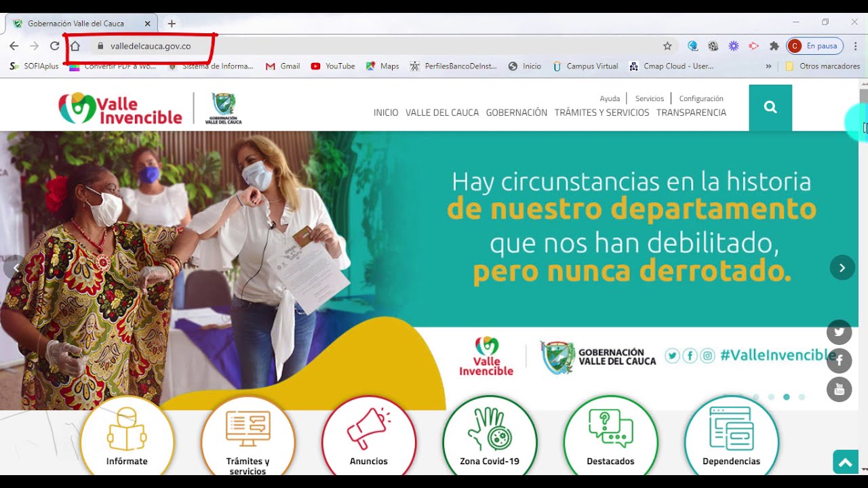The height and width of the screenshot is (488, 868).
Task: Open the Convertir PDF a Wo... bookmark
Action: pyautogui.click(x=113, y=66)
